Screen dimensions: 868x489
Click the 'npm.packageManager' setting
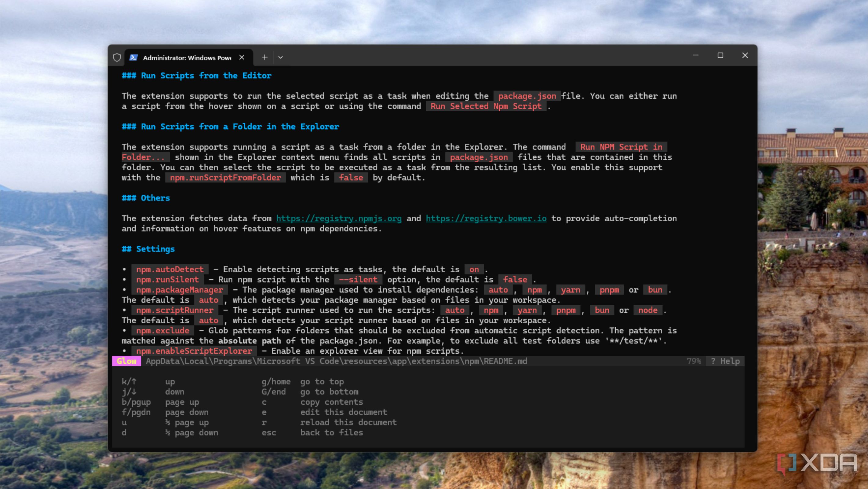[180, 290]
